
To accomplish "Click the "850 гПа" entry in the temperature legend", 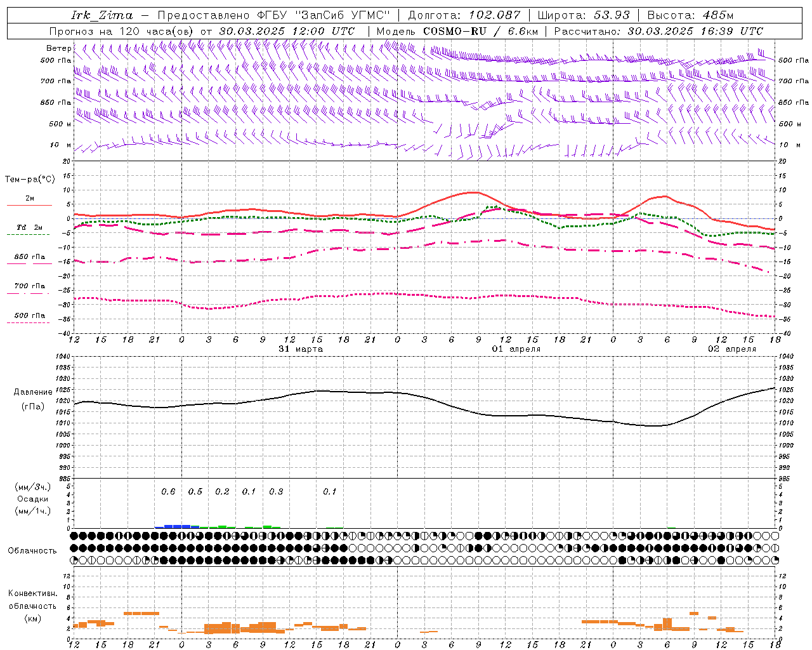I will [29, 259].
